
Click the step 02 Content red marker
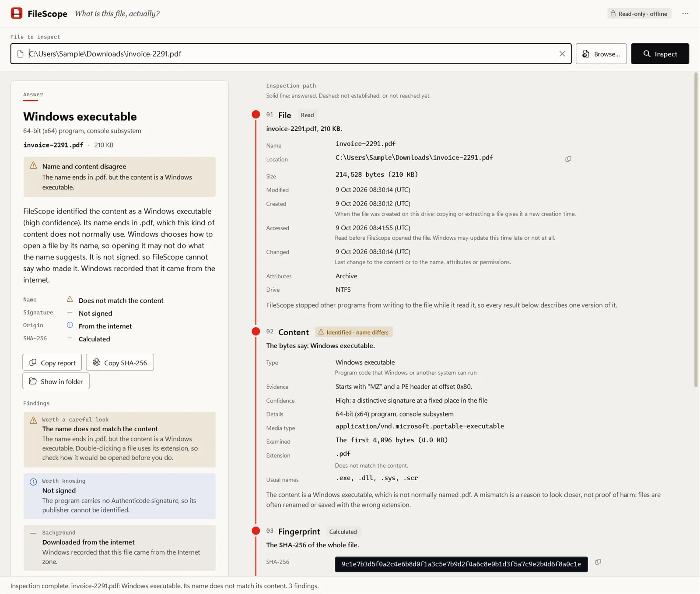point(256,332)
